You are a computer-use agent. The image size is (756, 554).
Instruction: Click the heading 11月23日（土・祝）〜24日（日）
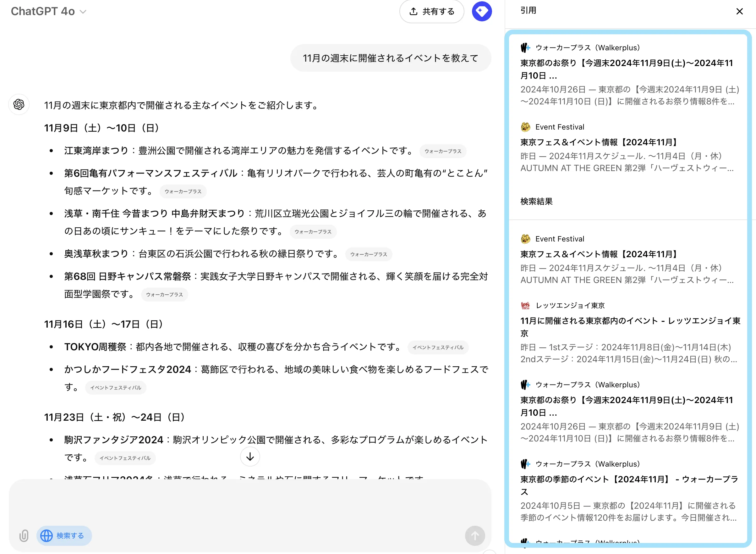[115, 417]
